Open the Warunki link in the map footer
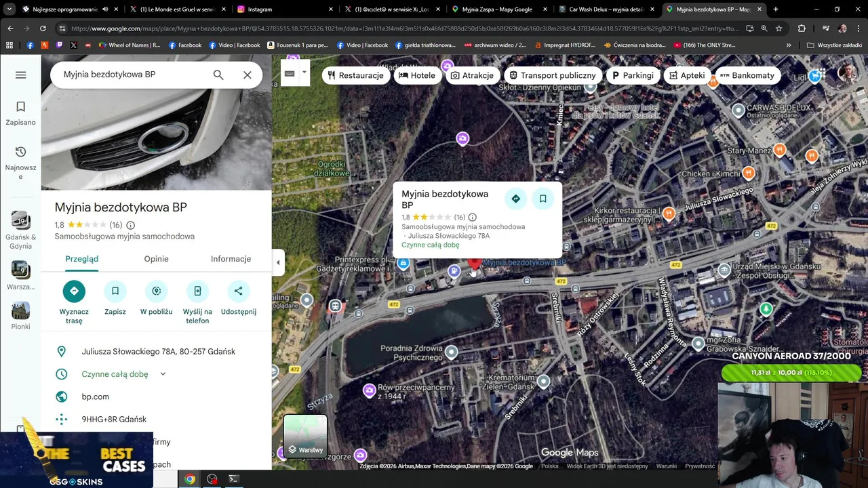Screen dimensions: 868x488 coord(666,466)
